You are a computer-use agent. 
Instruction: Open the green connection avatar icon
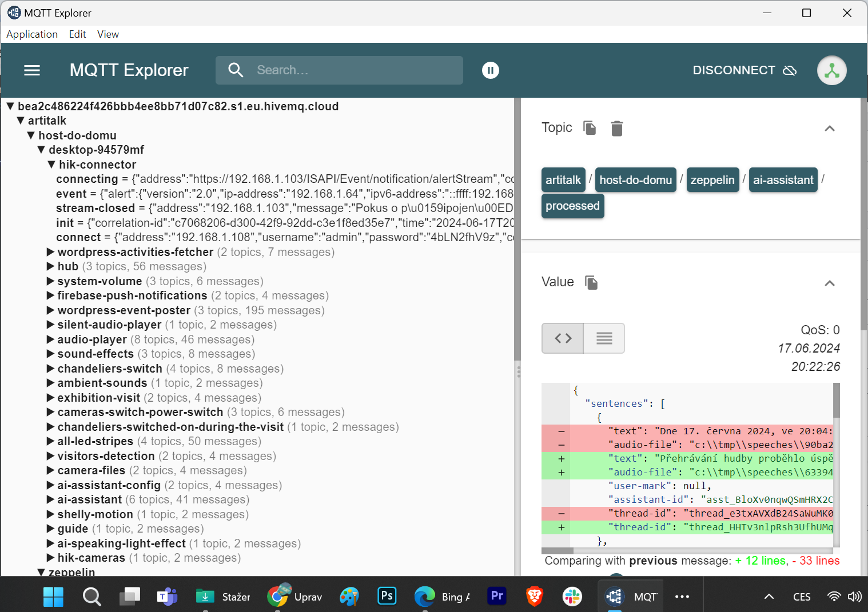(x=832, y=70)
